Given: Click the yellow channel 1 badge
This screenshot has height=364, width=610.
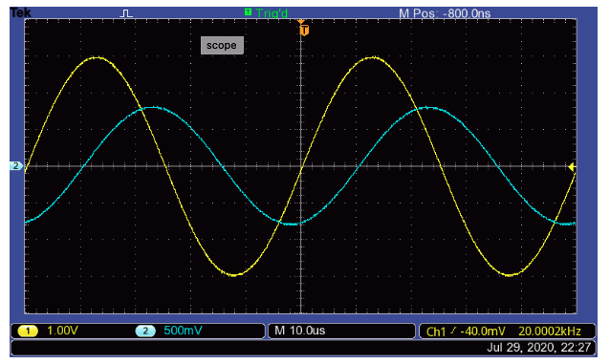Looking at the screenshot, I should (28, 331).
